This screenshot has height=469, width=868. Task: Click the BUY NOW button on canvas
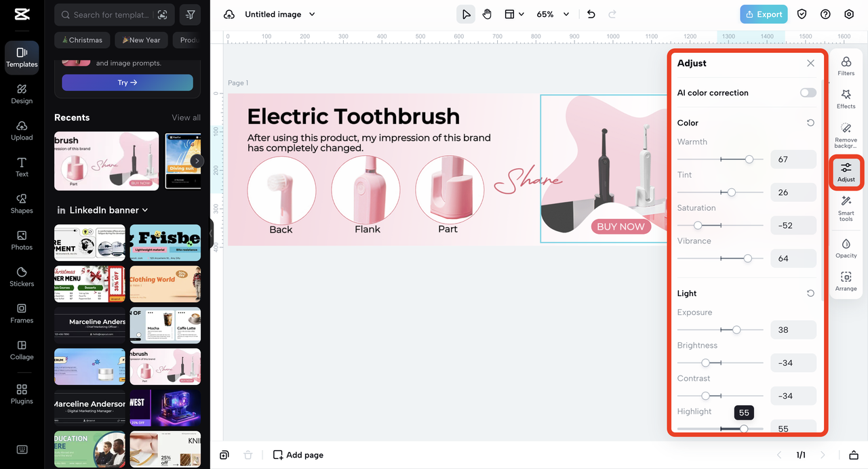click(620, 226)
